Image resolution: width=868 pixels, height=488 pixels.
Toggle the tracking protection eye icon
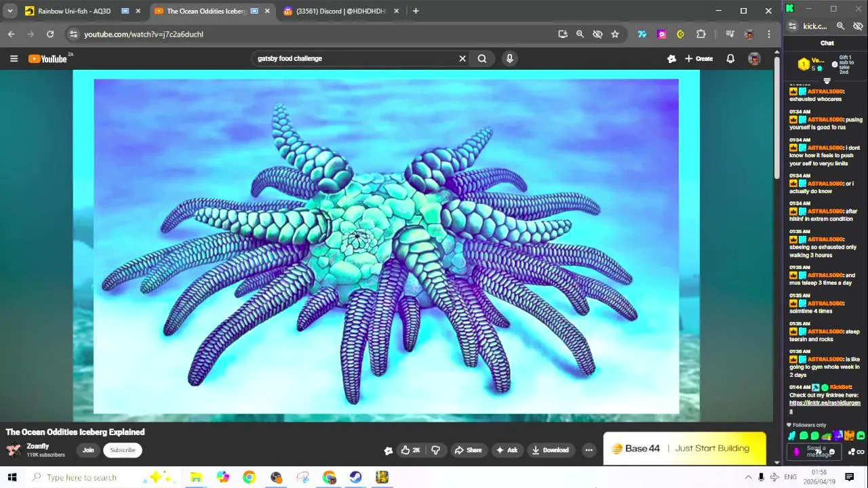(597, 34)
